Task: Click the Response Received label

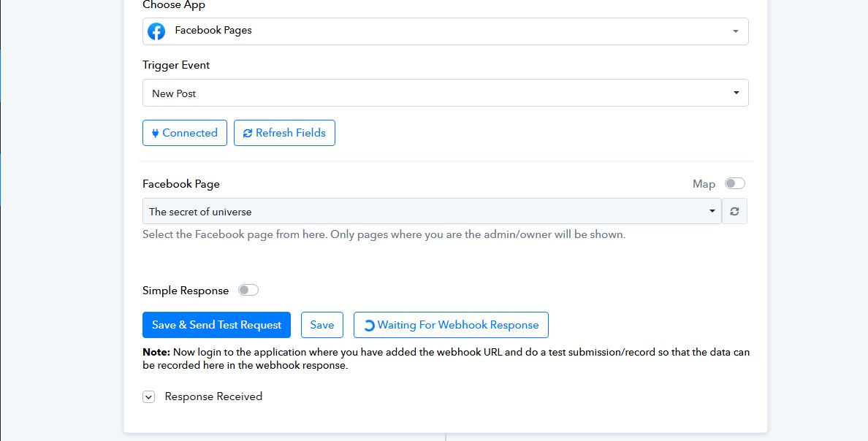Action: click(213, 396)
